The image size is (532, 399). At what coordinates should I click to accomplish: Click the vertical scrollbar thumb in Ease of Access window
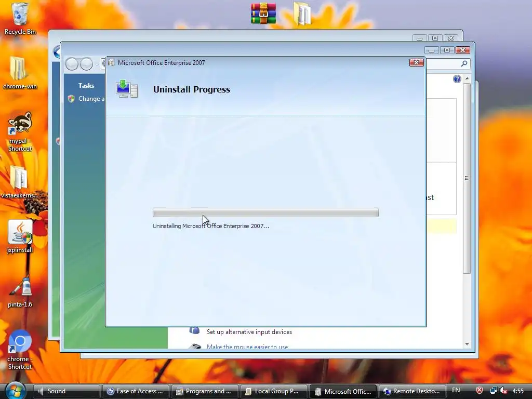point(467,178)
